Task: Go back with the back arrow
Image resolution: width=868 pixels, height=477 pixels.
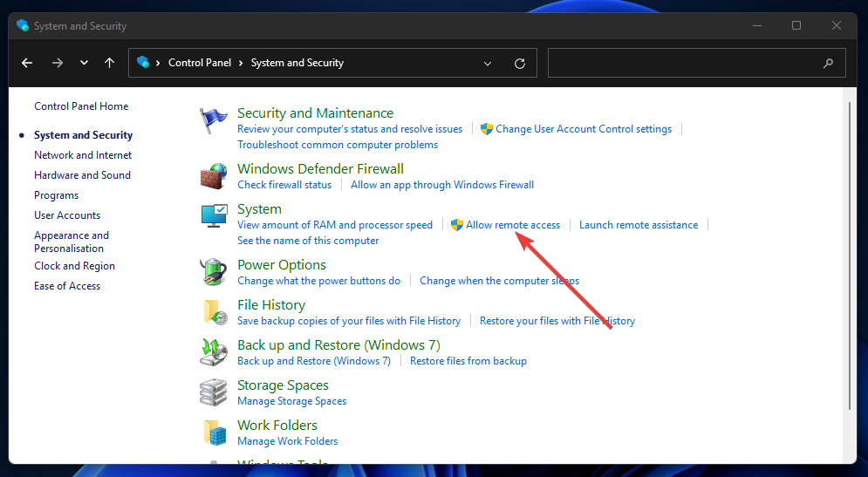Action: pos(26,63)
